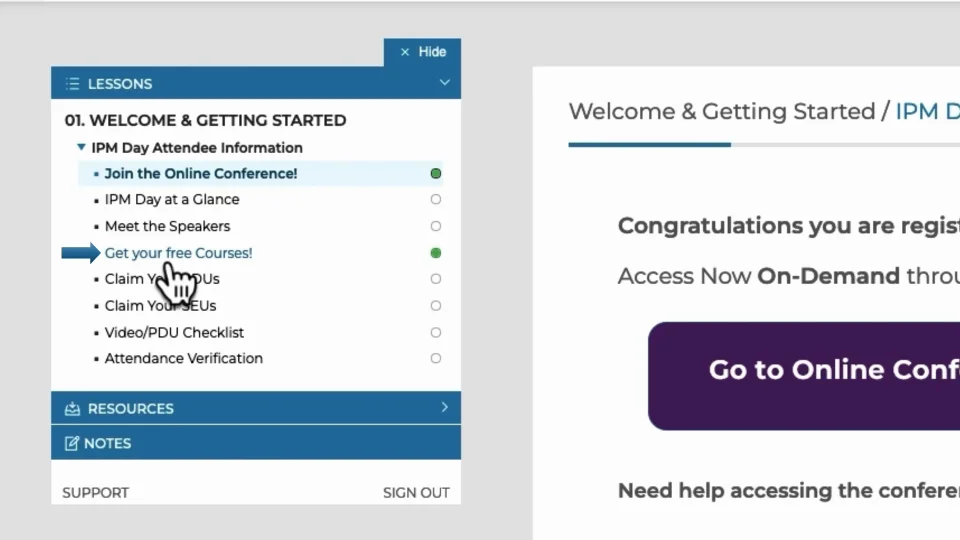Click the X icon beside Hide
Screen dimensions: 960x540
405,52
